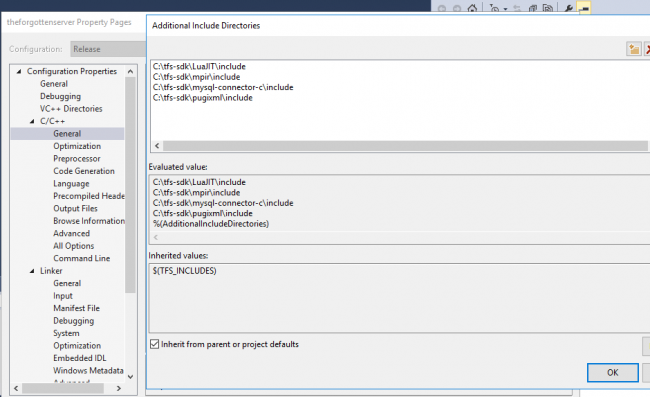Select the C/C++ tree node label
The width and height of the screenshot is (650, 397).
point(52,121)
